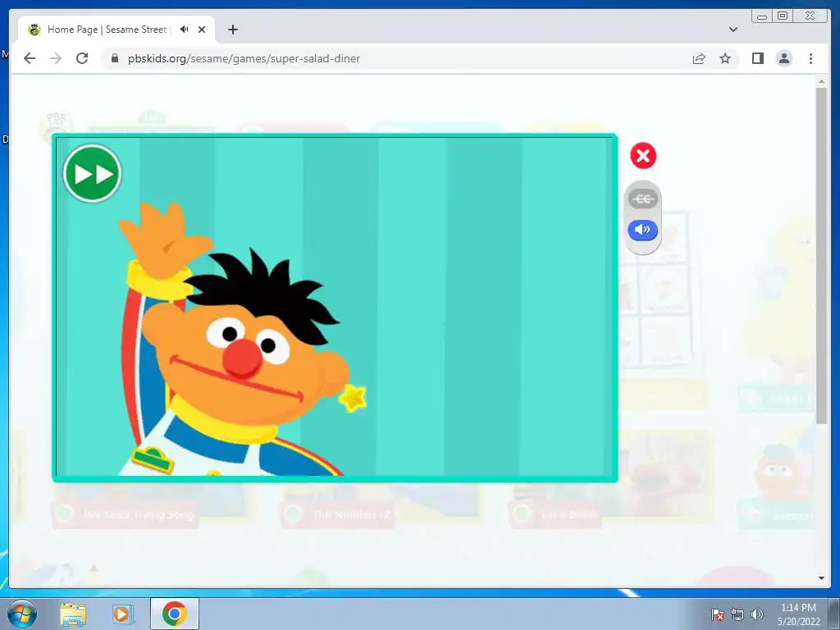
Task: Click the scroll up arrow on the page scrollbar
Action: pyautogui.click(x=821, y=81)
